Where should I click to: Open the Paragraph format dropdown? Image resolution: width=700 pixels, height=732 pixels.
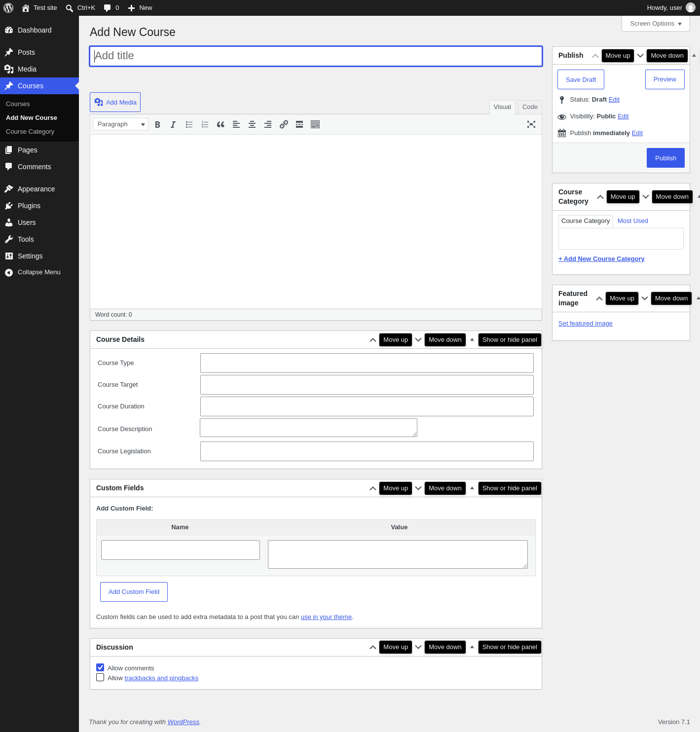(x=120, y=124)
